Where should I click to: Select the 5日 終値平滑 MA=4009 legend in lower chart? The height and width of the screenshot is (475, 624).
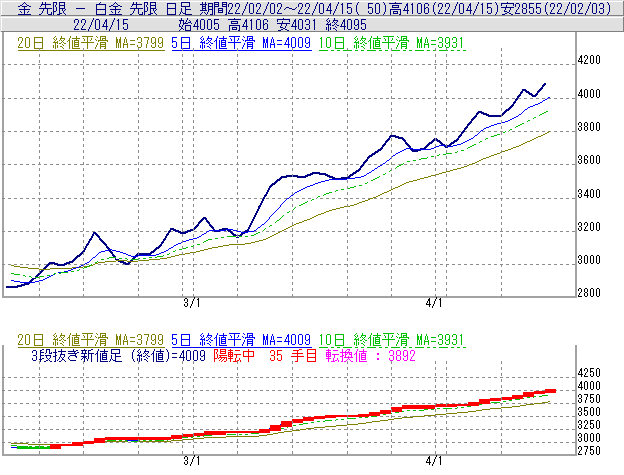pyautogui.click(x=241, y=340)
